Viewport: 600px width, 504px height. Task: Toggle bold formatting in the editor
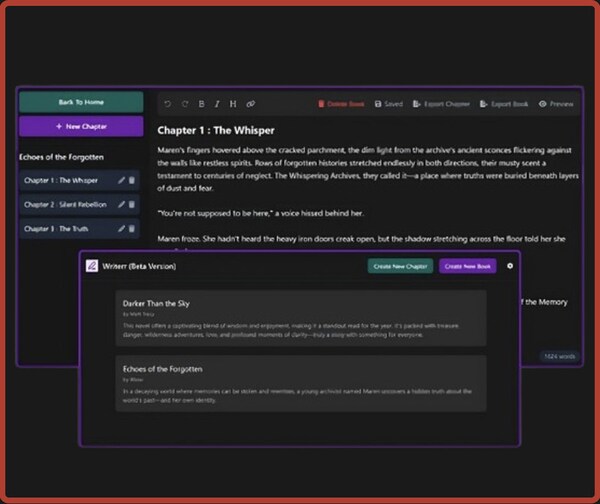tap(201, 104)
